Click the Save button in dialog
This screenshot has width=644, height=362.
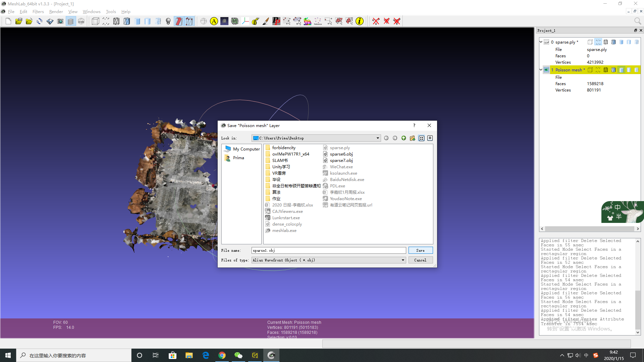click(420, 250)
